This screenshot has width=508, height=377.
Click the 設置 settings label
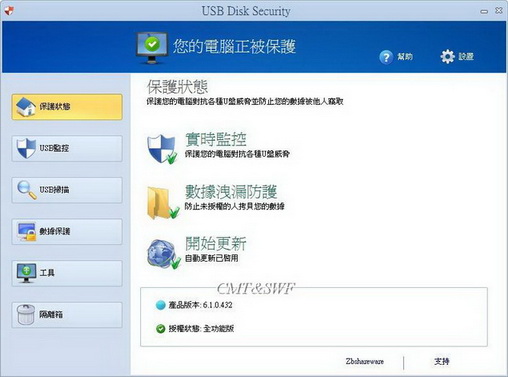(466, 56)
